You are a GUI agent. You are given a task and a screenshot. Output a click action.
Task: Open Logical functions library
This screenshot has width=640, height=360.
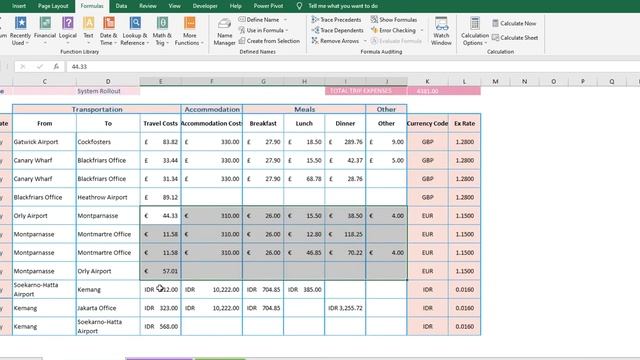(x=68, y=31)
